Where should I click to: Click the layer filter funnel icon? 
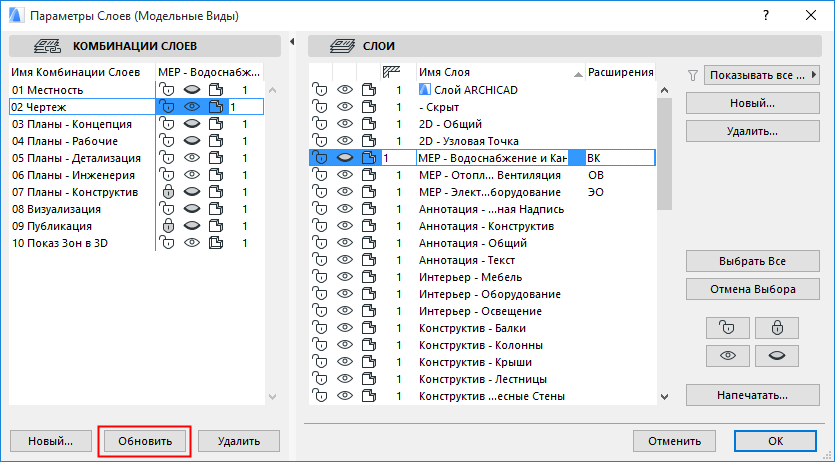[693, 74]
